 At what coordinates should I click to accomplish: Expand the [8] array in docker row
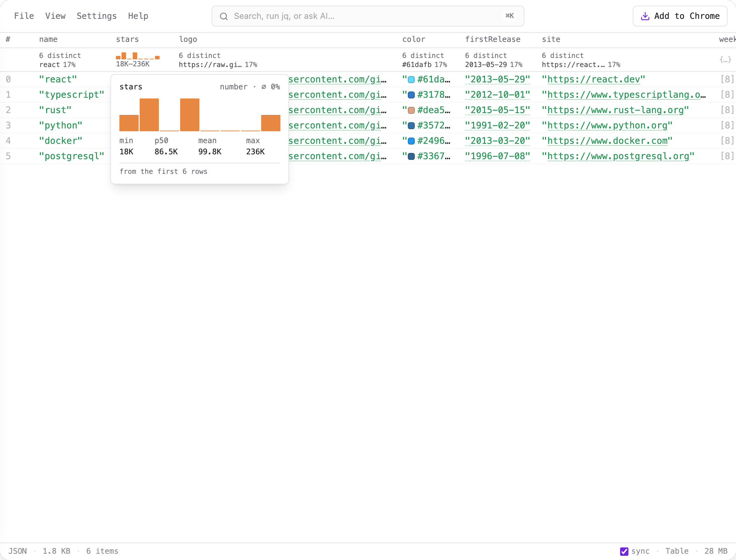pyautogui.click(x=727, y=141)
